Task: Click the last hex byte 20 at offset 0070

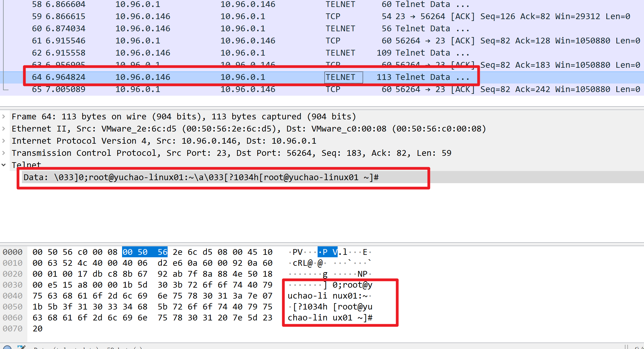Action: click(38, 329)
